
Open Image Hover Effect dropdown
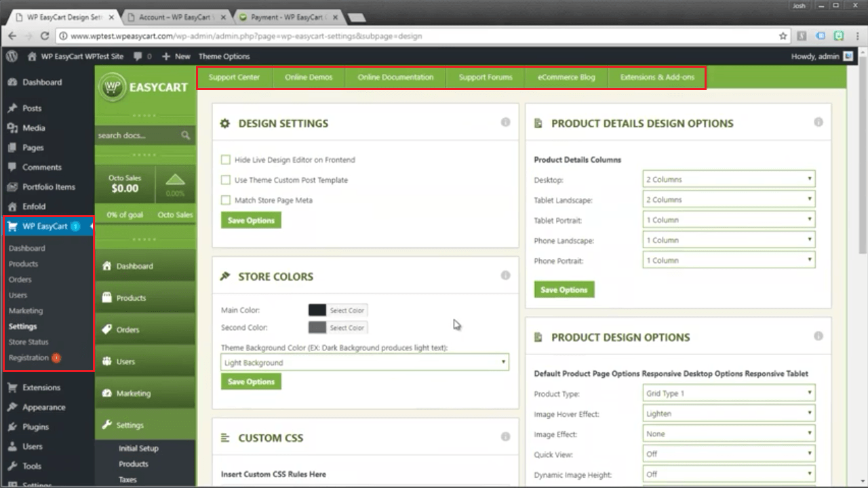click(x=729, y=413)
